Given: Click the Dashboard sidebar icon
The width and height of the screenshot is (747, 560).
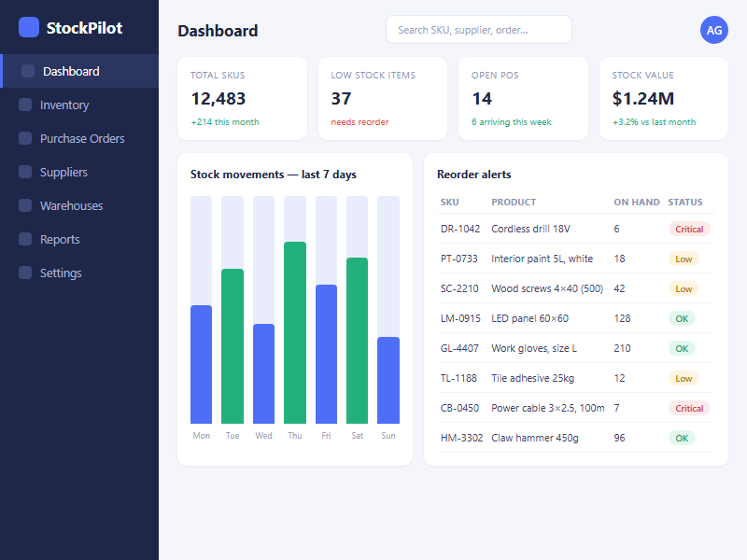Looking at the screenshot, I should click(28, 71).
